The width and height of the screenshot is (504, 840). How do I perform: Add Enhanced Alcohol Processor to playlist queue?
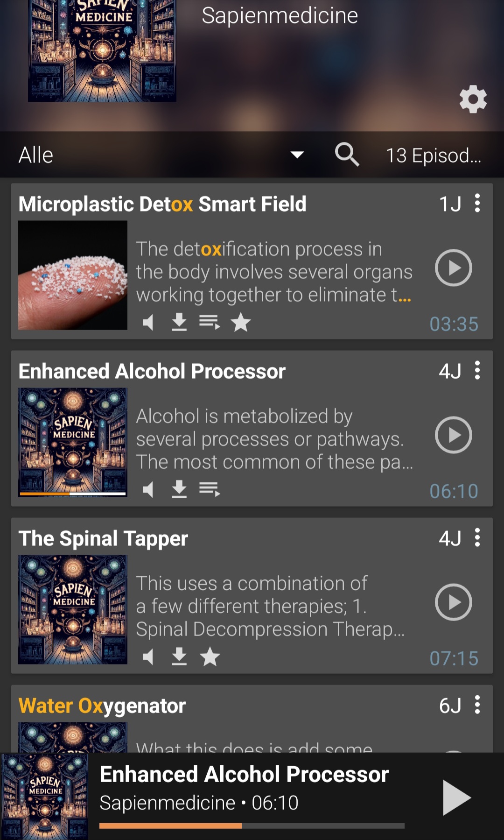(x=210, y=489)
